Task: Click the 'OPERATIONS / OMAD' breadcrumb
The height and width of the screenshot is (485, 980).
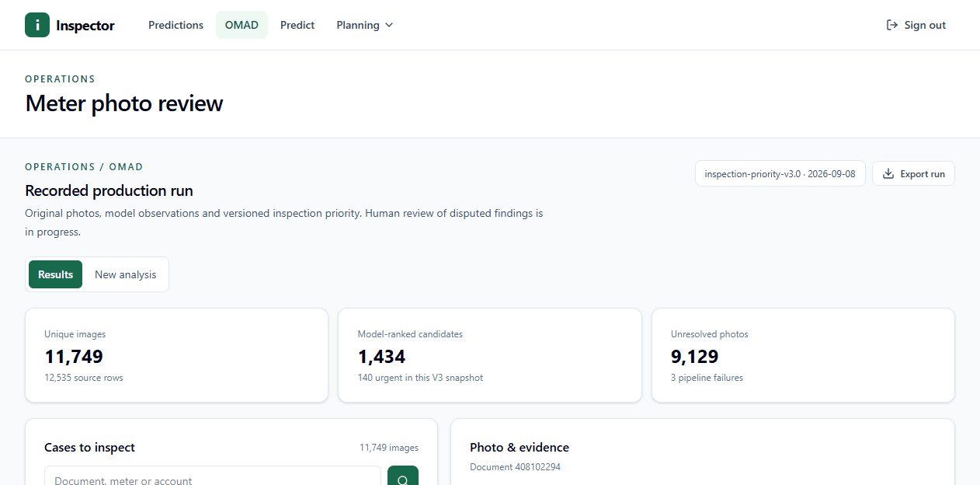Action: (84, 167)
